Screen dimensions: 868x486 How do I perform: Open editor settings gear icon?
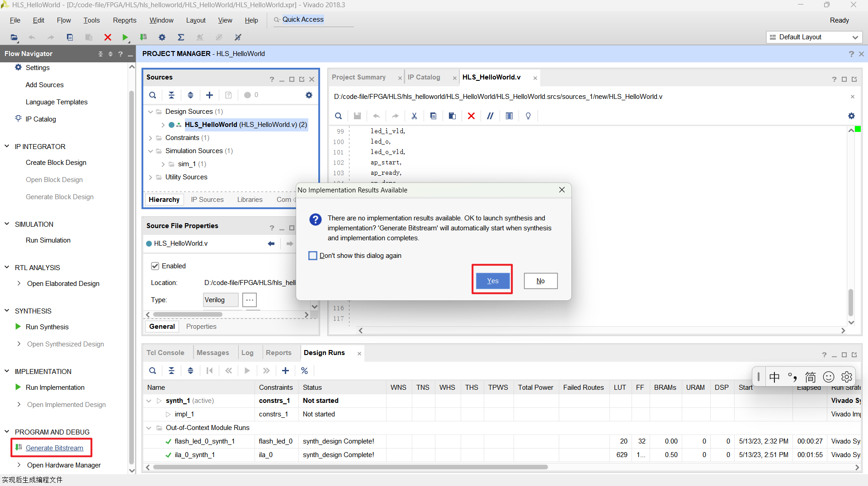point(851,116)
